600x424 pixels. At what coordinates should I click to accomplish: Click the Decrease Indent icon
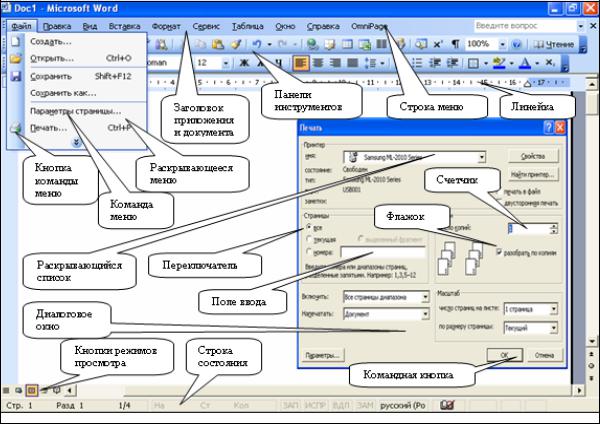tap(435, 63)
